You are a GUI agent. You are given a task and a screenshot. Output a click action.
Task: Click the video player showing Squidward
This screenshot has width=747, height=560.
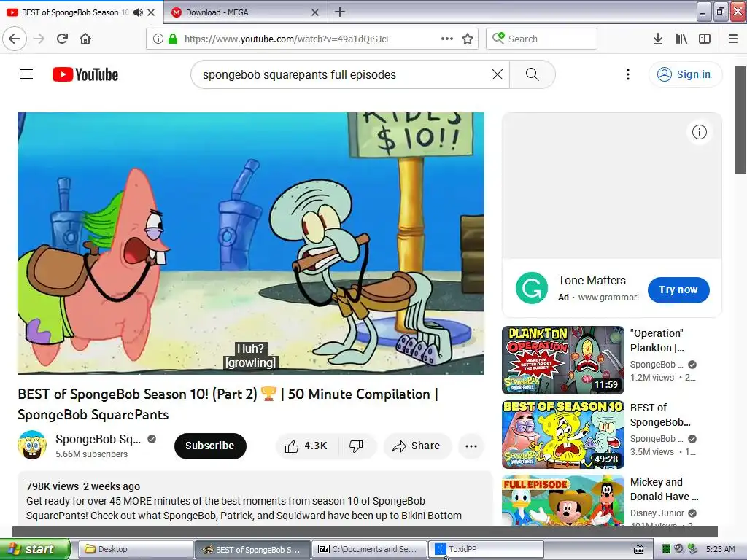point(251,244)
